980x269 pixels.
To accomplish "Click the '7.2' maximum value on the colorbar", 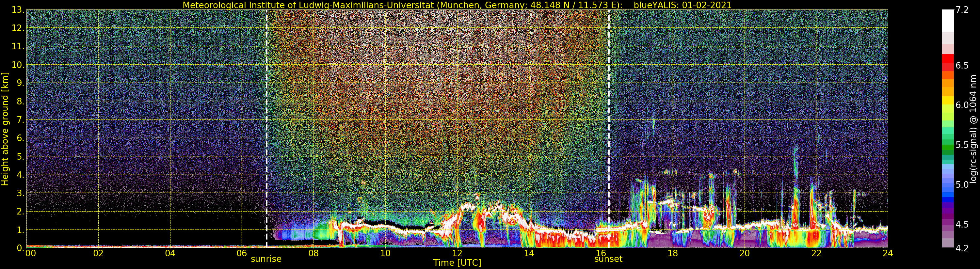I will pos(962,10).
